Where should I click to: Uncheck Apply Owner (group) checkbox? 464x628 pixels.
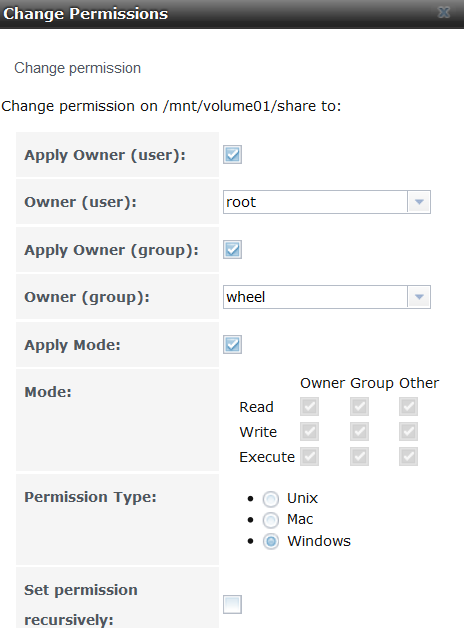[232, 250]
